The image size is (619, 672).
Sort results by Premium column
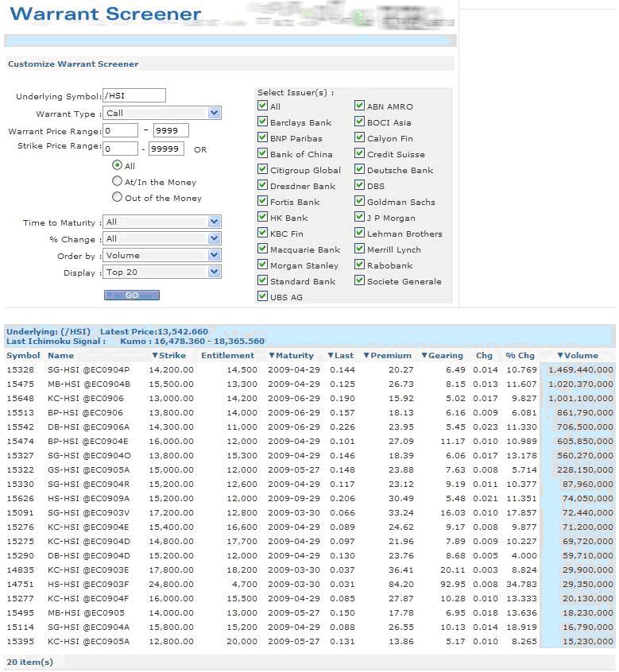pyautogui.click(x=388, y=356)
